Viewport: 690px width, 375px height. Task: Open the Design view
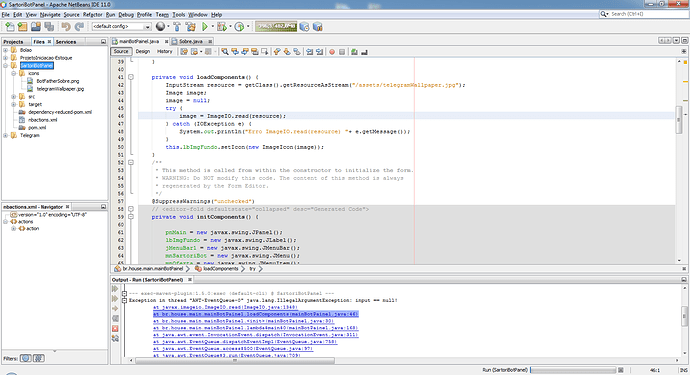(143, 51)
